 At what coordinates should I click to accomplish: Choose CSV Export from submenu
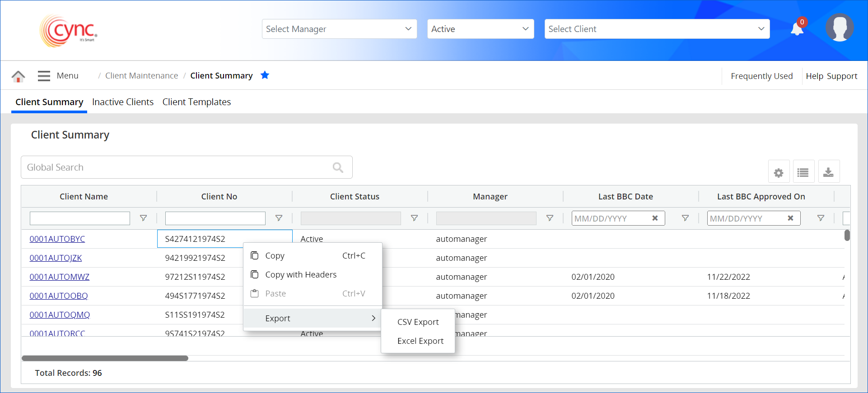point(418,322)
